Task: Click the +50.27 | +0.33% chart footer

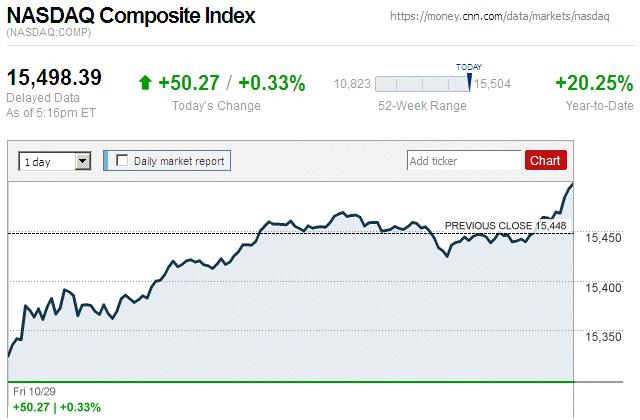Action: [x=55, y=407]
